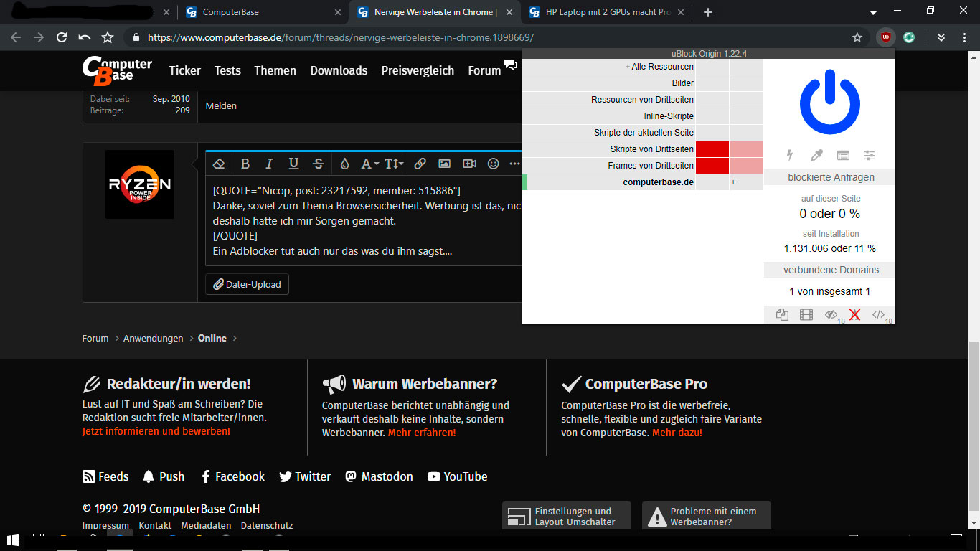Open uBlock dashboard (sliders icon)
Viewport: 980px width, 551px height.
click(x=870, y=155)
